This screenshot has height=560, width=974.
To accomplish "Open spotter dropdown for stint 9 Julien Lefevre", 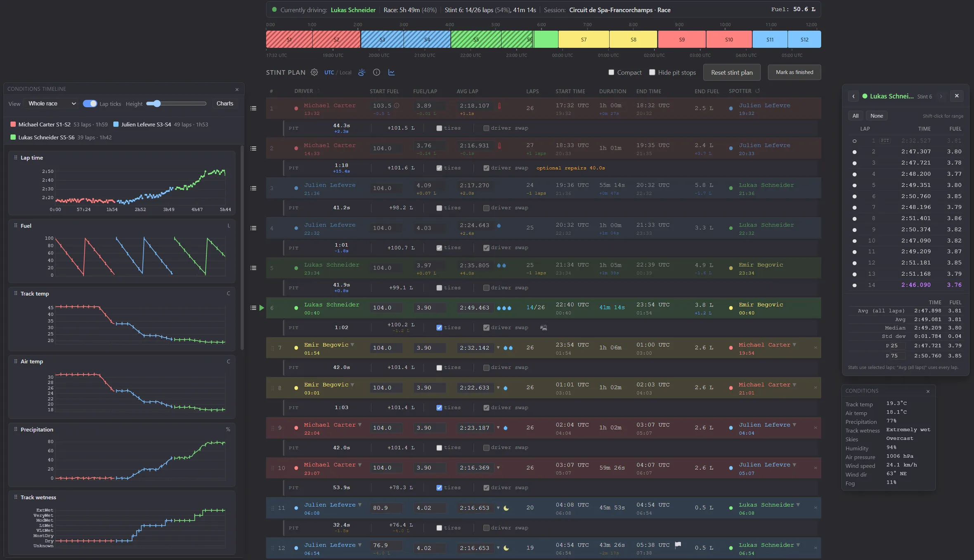I will pyautogui.click(x=794, y=425).
